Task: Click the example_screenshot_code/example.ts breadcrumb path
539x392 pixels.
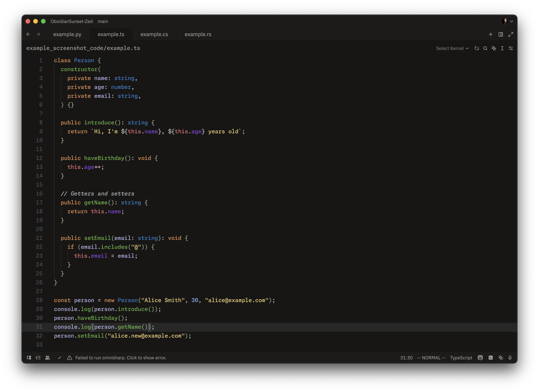Action: coord(83,48)
